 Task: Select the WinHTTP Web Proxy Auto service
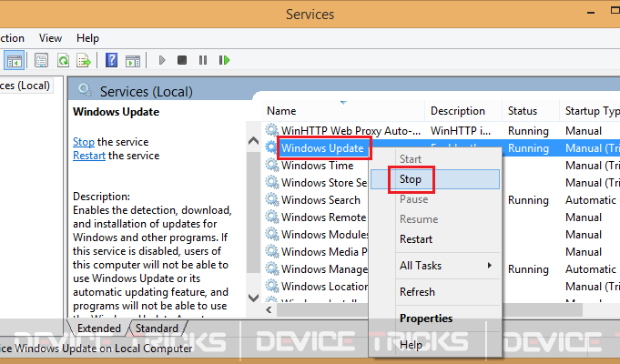tap(351, 130)
